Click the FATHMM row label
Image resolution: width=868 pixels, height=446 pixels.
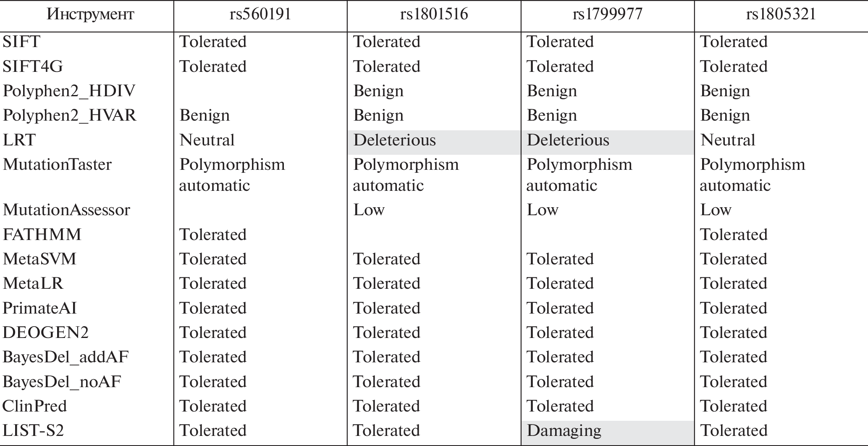(42, 235)
